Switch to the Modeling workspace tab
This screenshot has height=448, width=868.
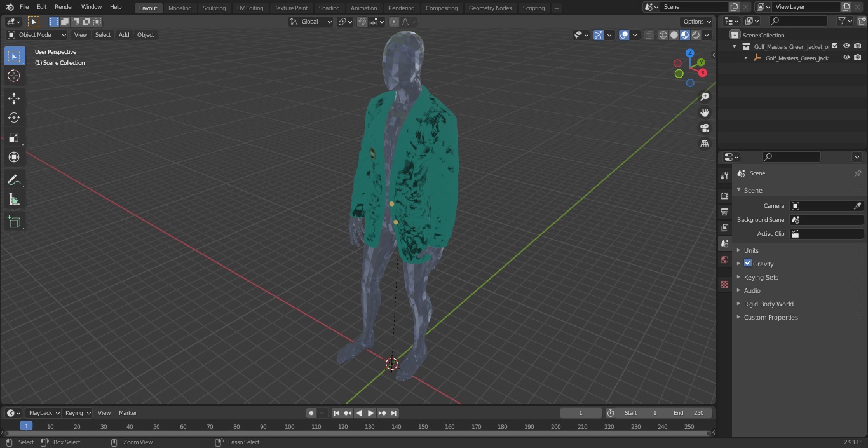tap(180, 8)
